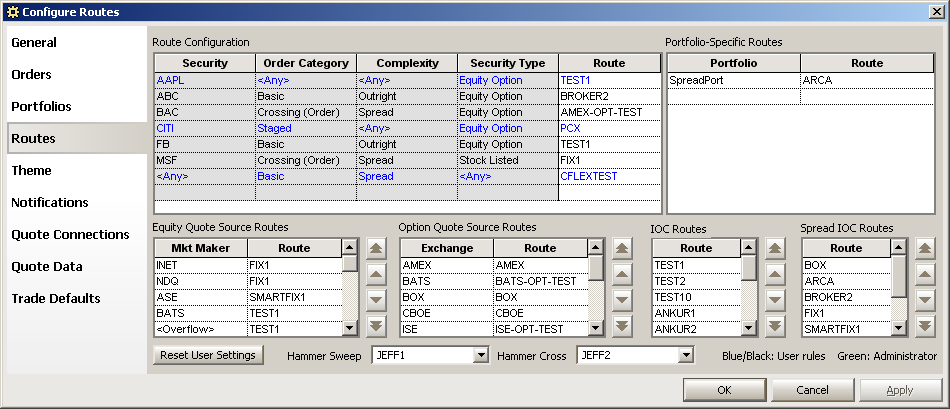The image size is (950, 409).
Task: Click move-to-bottom arrow for Option Quote Source Routes
Action: (x=622, y=325)
